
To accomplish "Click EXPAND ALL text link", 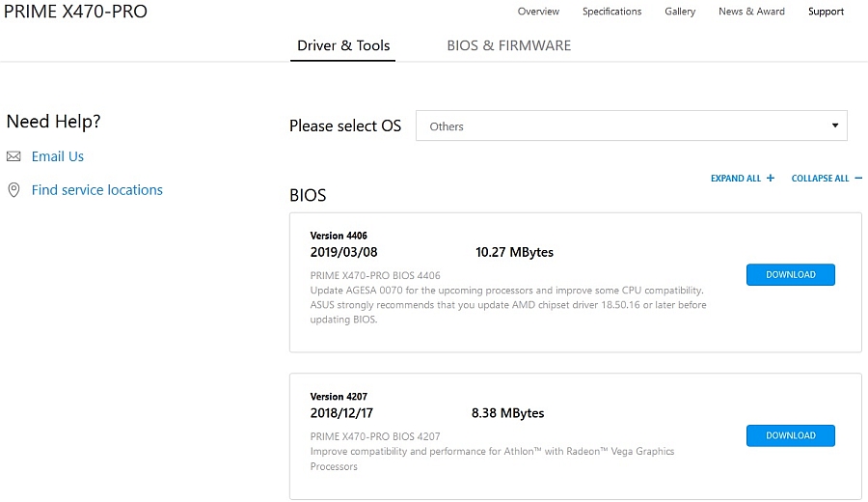I will point(736,178).
